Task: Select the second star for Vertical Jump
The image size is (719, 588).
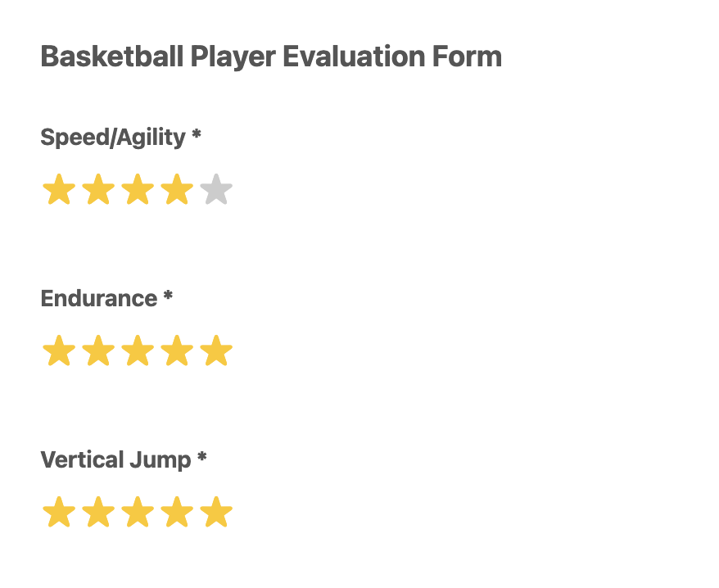Action: pyautogui.click(x=97, y=512)
